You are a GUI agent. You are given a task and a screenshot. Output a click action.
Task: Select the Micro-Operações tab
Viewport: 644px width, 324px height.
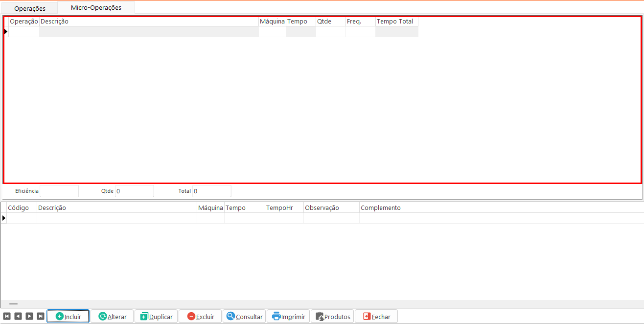tap(96, 8)
